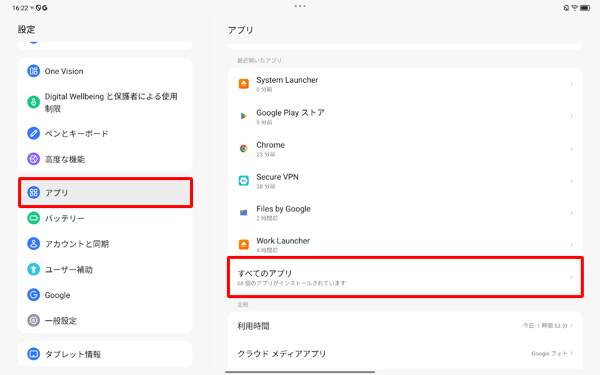Open Google settings entry
Viewport: 600px width, 375px height.
click(x=105, y=295)
